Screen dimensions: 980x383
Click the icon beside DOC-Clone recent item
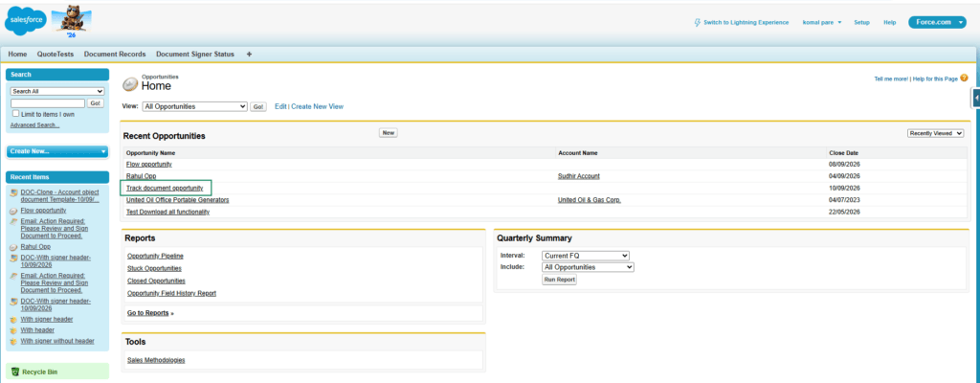click(14, 192)
